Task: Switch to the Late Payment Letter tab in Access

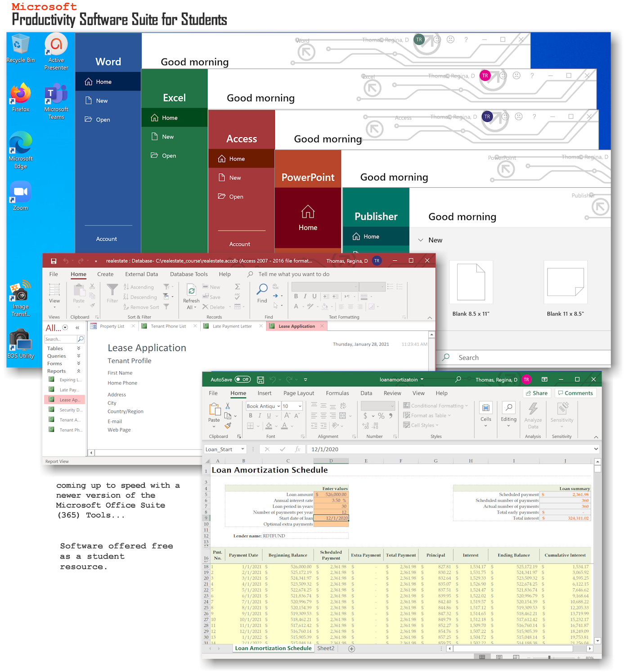Action: point(232,326)
